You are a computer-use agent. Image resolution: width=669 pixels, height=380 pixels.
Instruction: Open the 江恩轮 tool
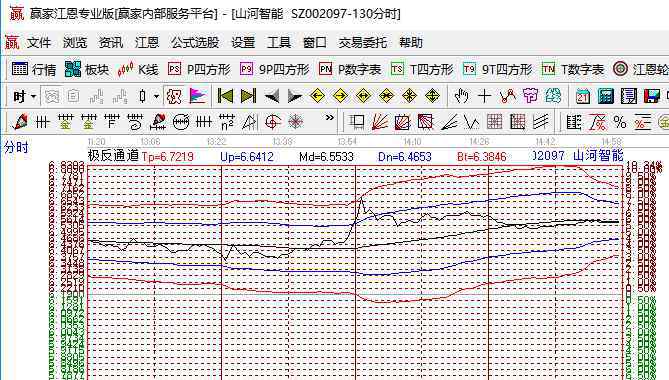click(640, 69)
